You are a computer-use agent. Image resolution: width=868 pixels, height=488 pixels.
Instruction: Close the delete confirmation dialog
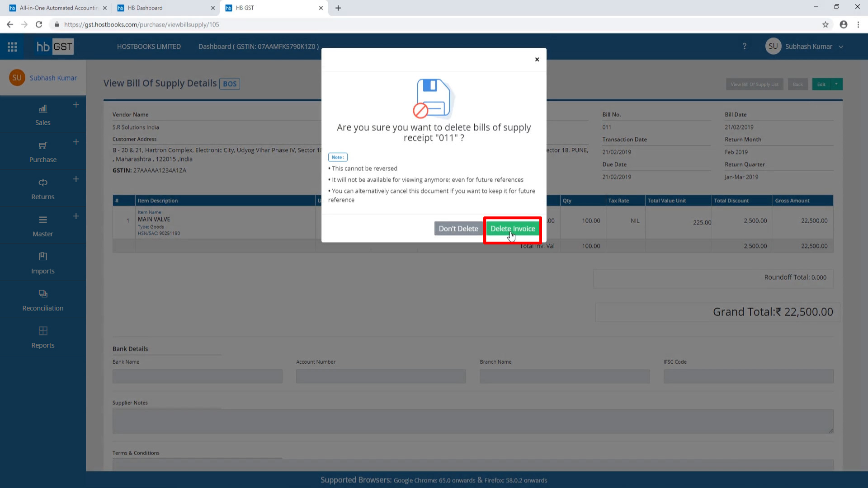tap(537, 59)
